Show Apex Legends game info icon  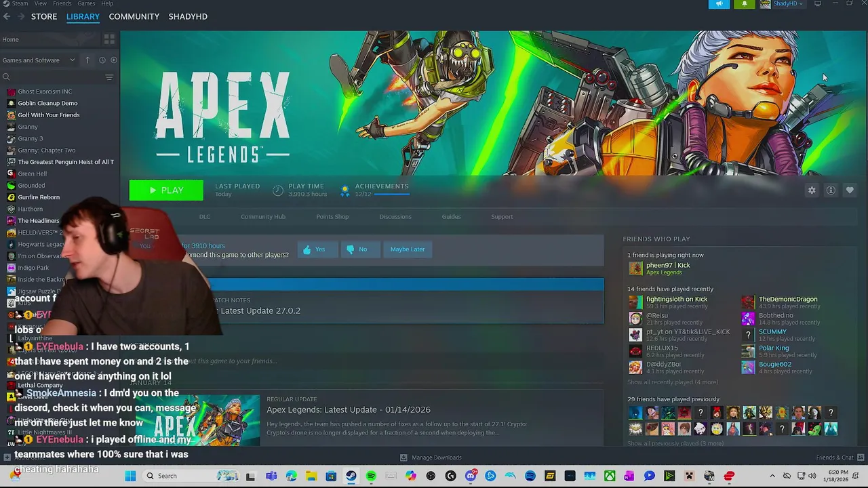point(831,190)
